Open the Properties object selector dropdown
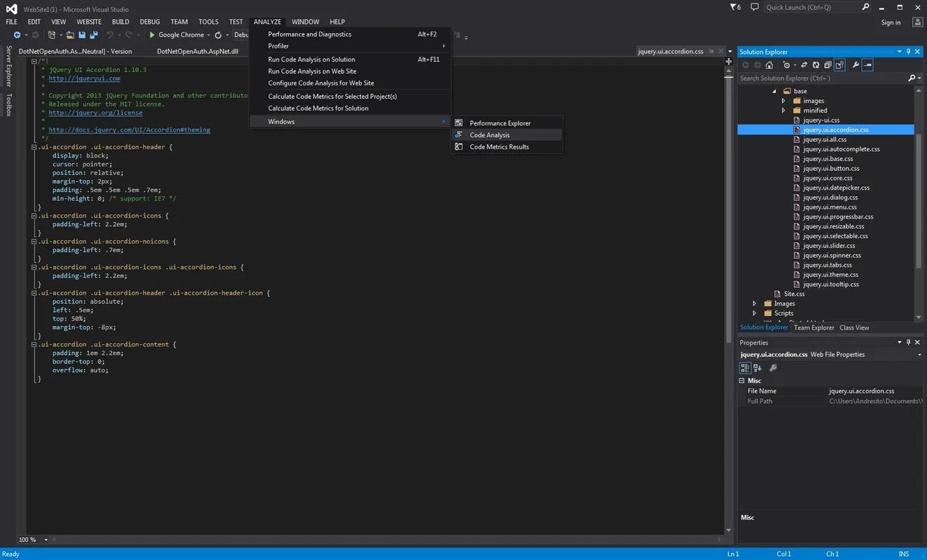 (920, 355)
